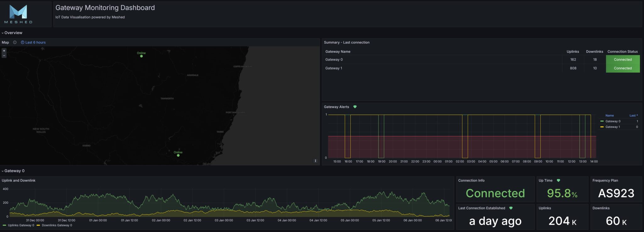Sort summary table by Connection Status
The height and width of the screenshot is (232, 644).
point(623,52)
